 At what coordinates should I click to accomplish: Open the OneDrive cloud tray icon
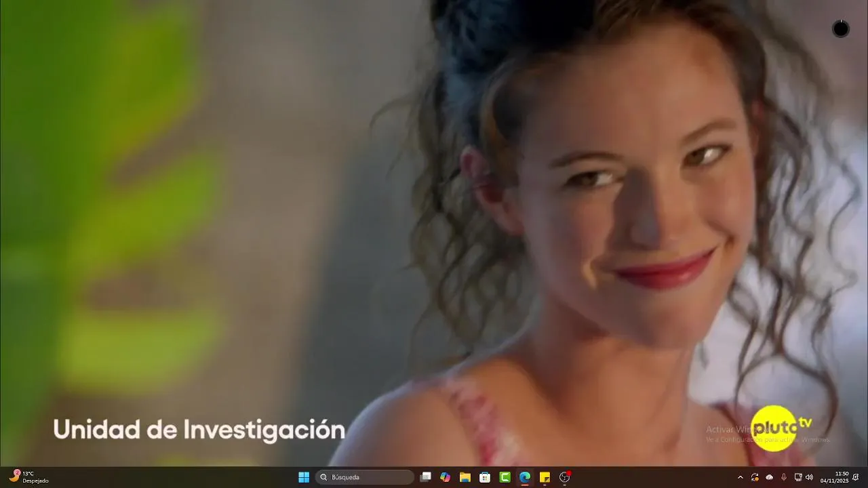click(x=769, y=477)
